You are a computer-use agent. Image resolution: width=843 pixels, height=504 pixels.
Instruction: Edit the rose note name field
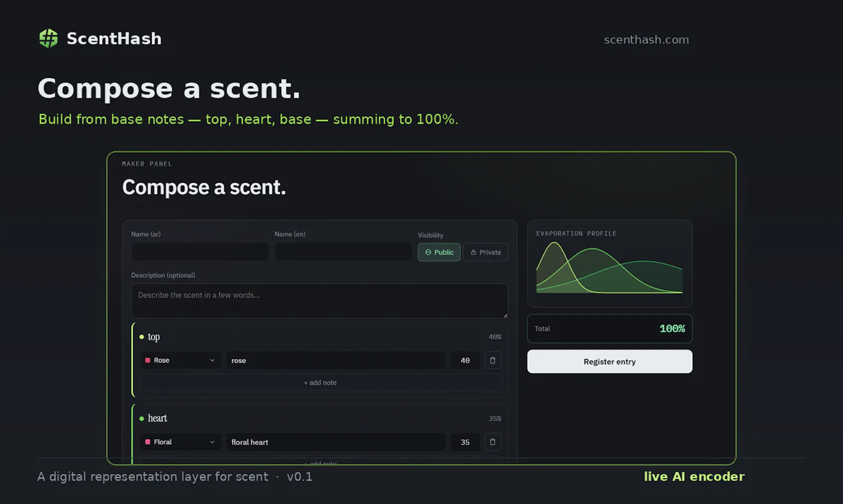tap(336, 360)
